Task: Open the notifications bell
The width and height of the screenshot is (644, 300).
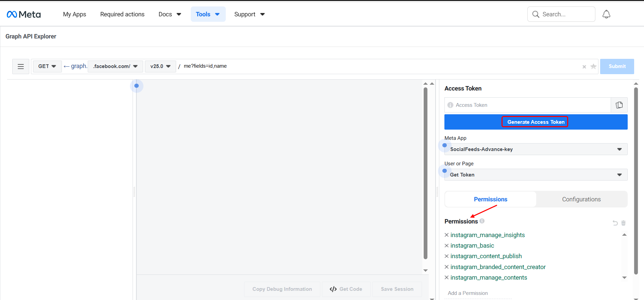Action: [x=606, y=14]
